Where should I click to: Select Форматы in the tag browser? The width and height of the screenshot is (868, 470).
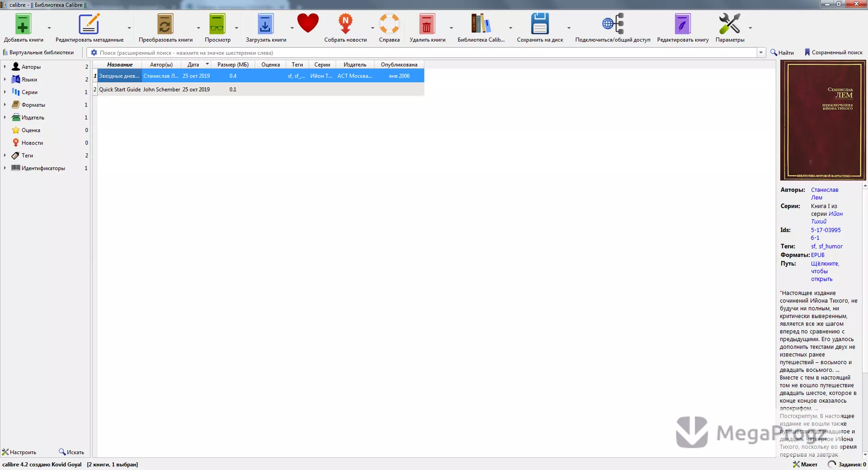tap(33, 105)
